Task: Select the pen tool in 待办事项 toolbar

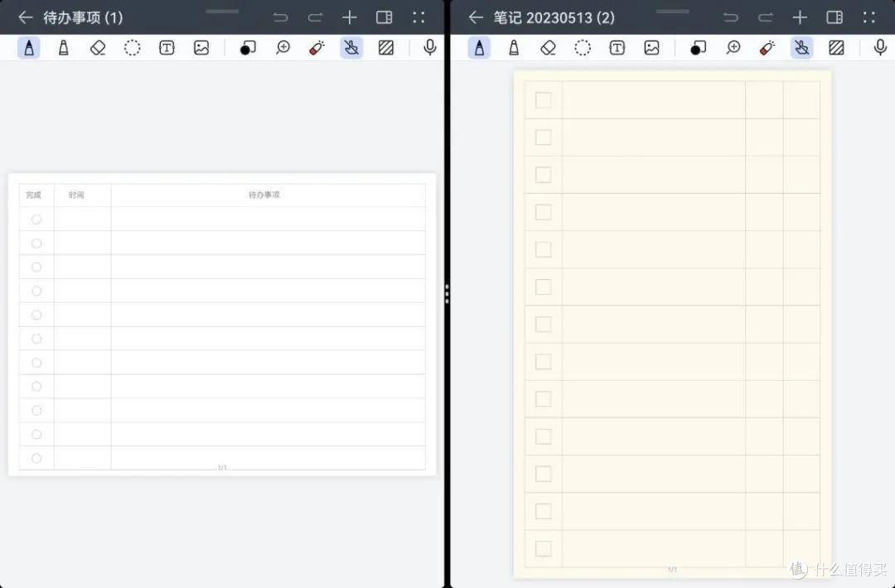Action: 28,48
